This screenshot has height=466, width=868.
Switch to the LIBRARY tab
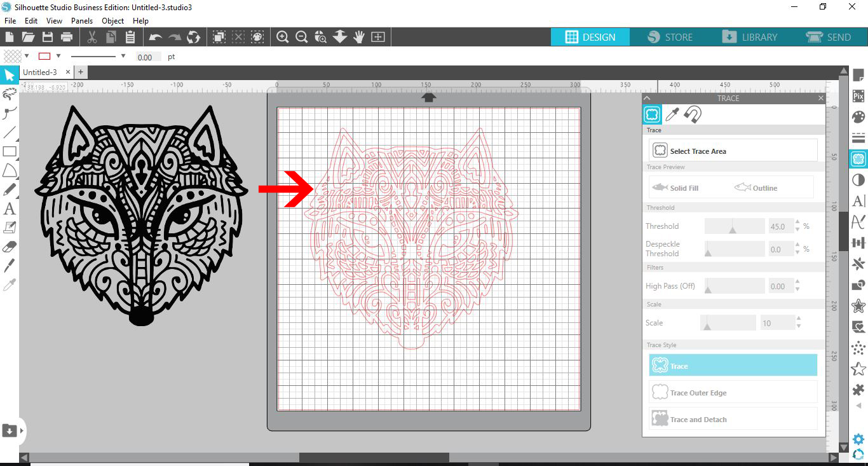[750, 37]
